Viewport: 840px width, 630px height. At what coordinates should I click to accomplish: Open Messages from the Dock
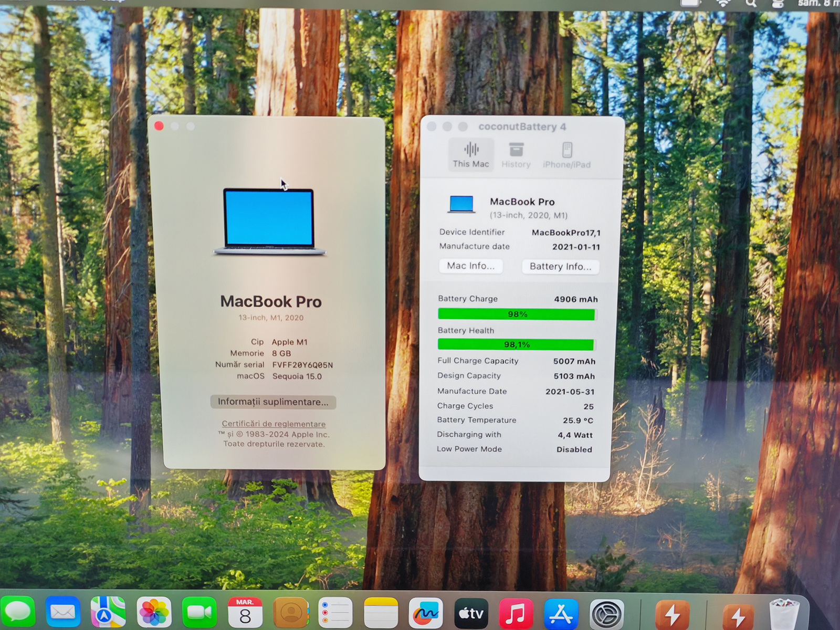17,612
